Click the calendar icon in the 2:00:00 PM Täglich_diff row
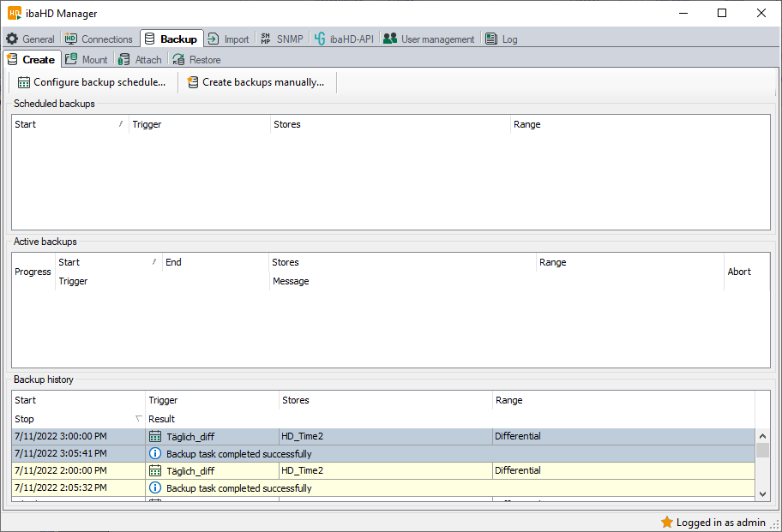 click(x=155, y=470)
